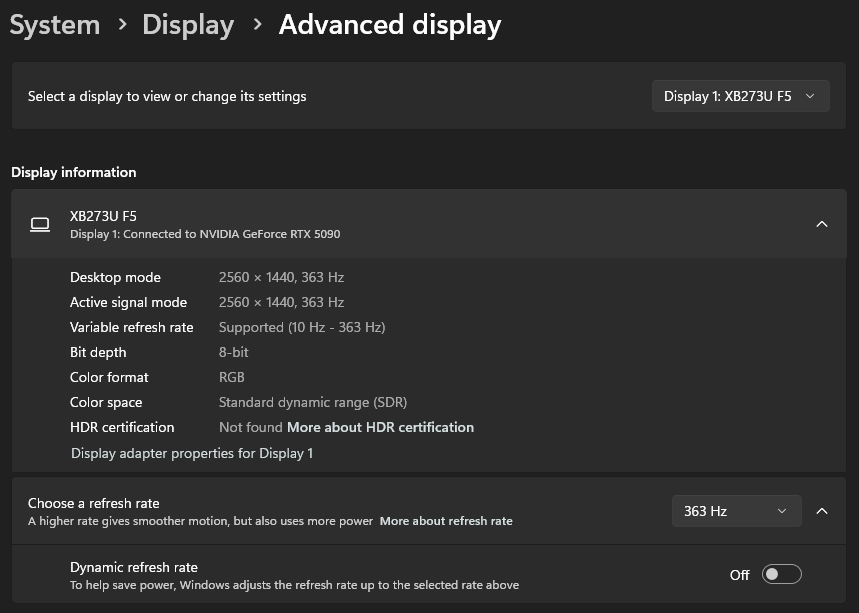Image resolution: width=859 pixels, height=613 pixels.
Task: Click the 'Display information' heading
Action: (x=73, y=172)
